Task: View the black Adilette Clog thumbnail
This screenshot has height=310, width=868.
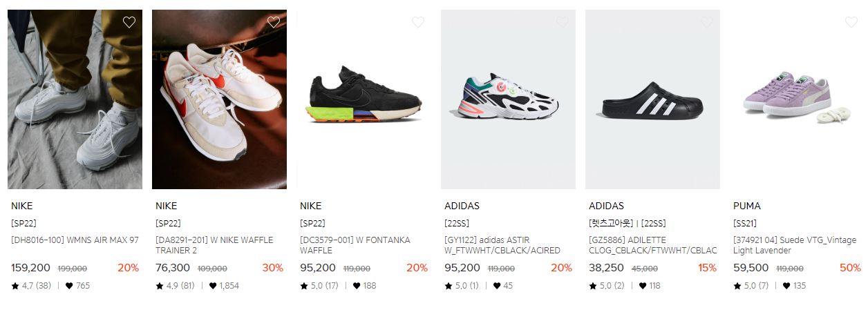Action: [x=652, y=99]
